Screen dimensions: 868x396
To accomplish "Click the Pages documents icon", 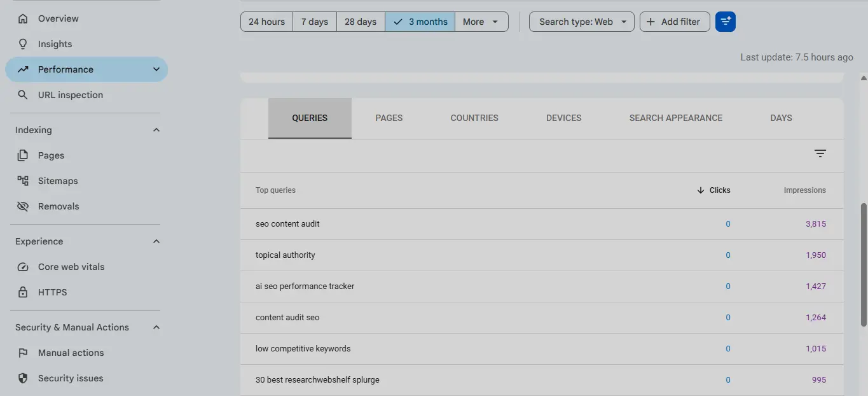I will [x=23, y=155].
